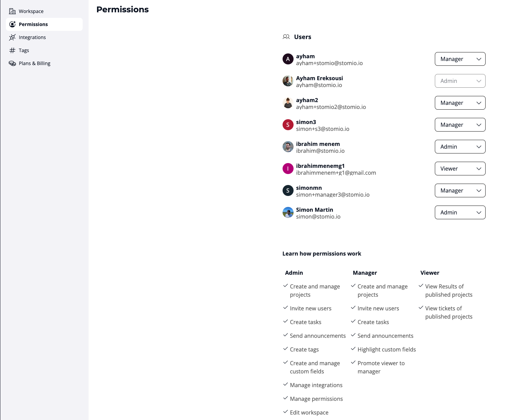The height and width of the screenshot is (420, 512).
Task: Expand Simon Martin's Admin role dropdown
Action: 460,212
